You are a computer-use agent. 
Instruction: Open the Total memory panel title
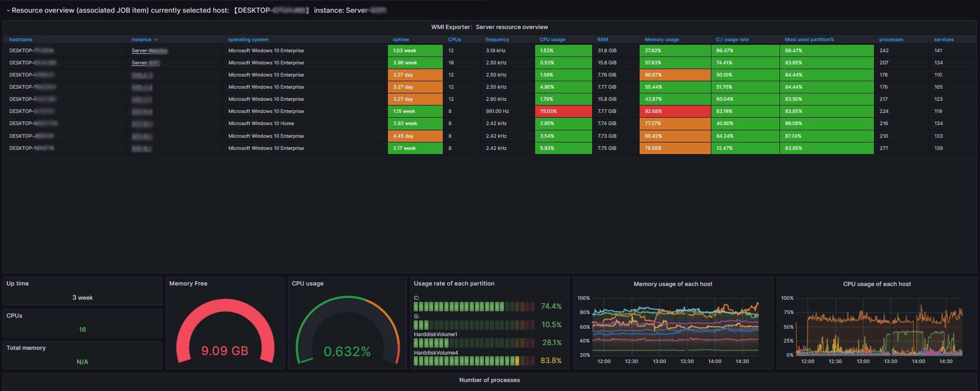tap(26, 348)
